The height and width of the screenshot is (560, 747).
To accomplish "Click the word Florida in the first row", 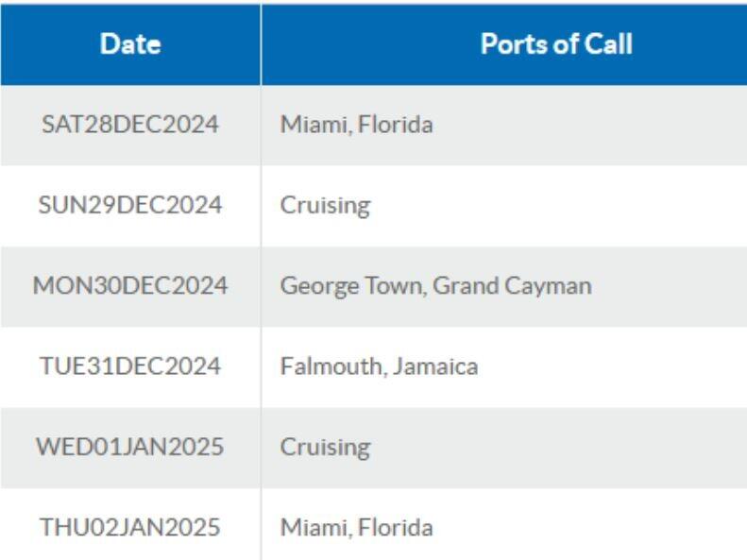I will [395, 125].
